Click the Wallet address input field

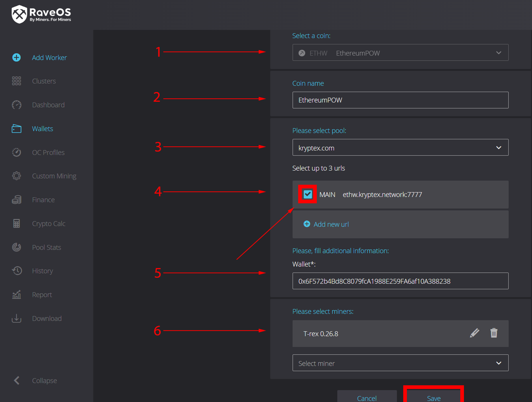(x=400, y=281)
